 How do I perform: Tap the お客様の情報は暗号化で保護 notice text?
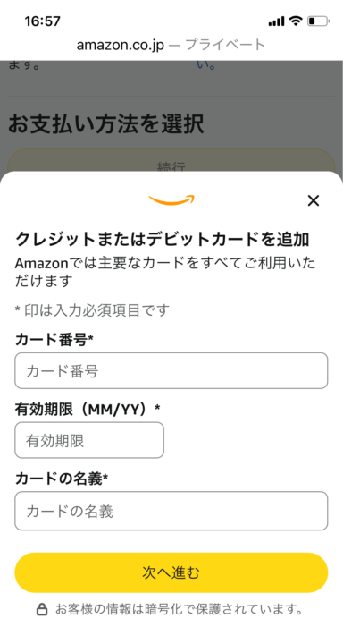tap(179, 609)
